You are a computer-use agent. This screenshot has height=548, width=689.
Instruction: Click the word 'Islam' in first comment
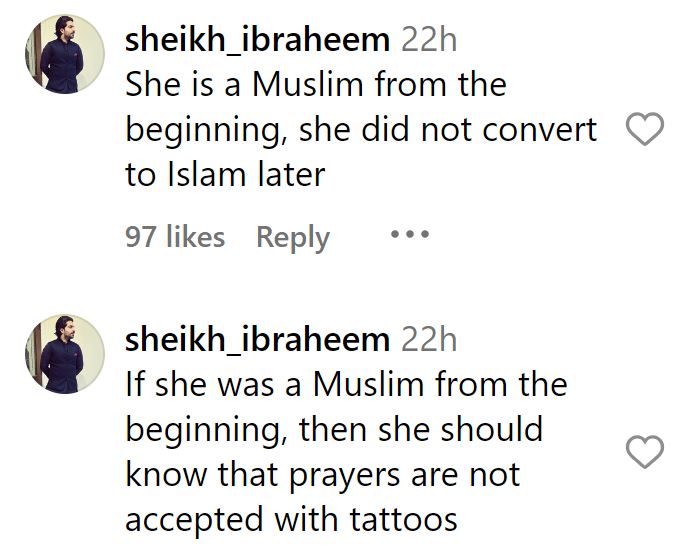[x=206, y=174]
